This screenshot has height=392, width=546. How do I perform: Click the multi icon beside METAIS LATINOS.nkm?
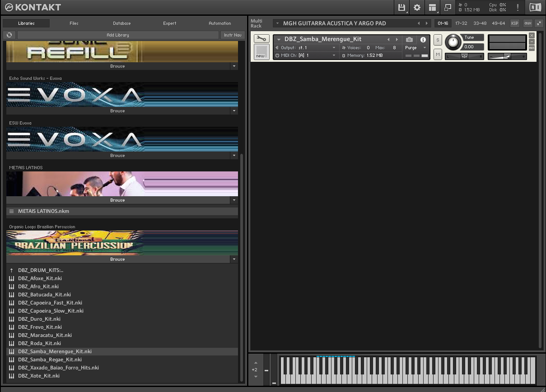[12, 211]
